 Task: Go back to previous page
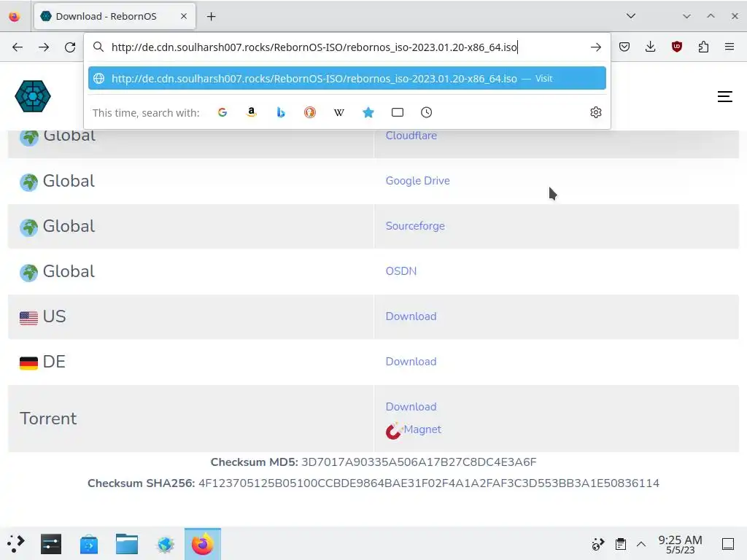click(18, 47)
